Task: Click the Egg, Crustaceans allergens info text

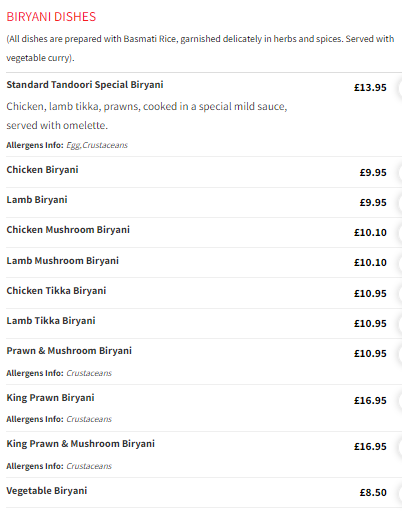Action: (x=97, y=145)
